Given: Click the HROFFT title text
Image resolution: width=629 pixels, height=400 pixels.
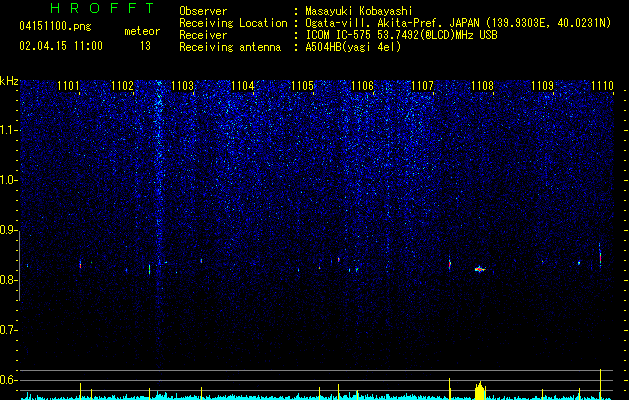Looking at the screenshot, I should coord(102,8).
